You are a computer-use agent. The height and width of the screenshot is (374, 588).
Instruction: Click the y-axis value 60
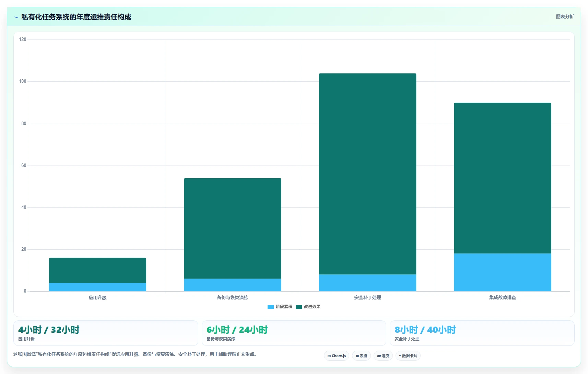pyautogui.click(x=24, y=166)
